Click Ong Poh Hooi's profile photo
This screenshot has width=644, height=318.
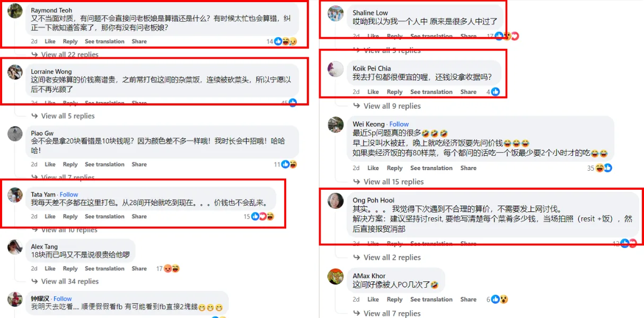pos(336,201)
